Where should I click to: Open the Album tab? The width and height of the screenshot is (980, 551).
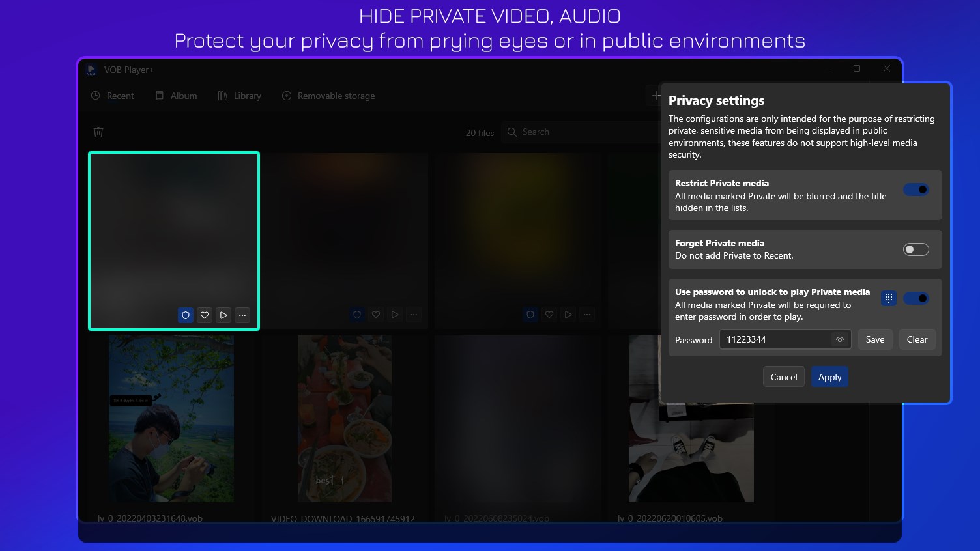tap(176, 96)
